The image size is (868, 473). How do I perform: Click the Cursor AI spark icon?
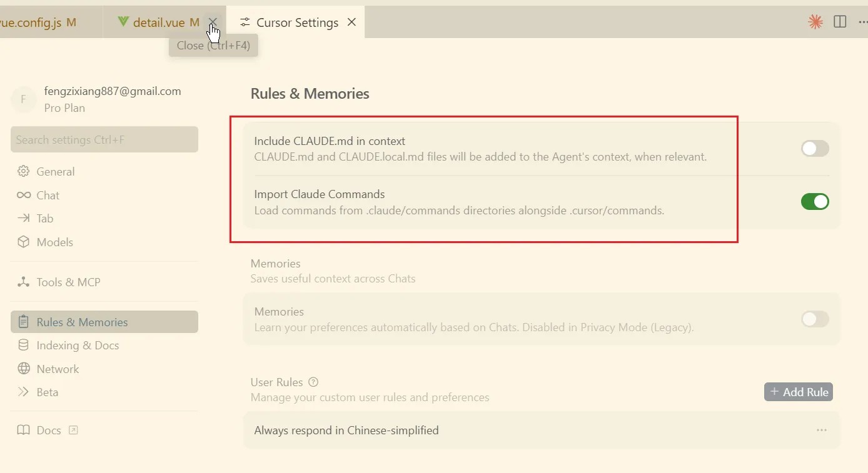(x=815, y=21)
